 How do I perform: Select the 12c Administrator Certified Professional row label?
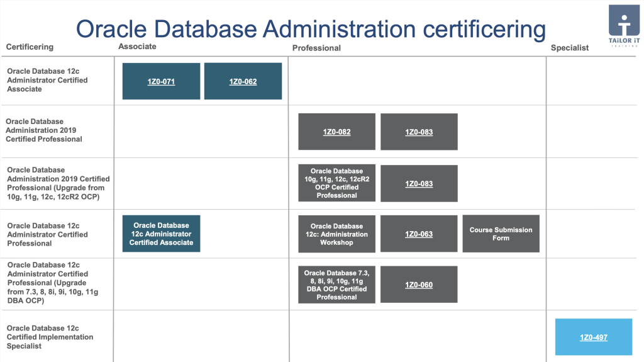(x=47, y=234)
